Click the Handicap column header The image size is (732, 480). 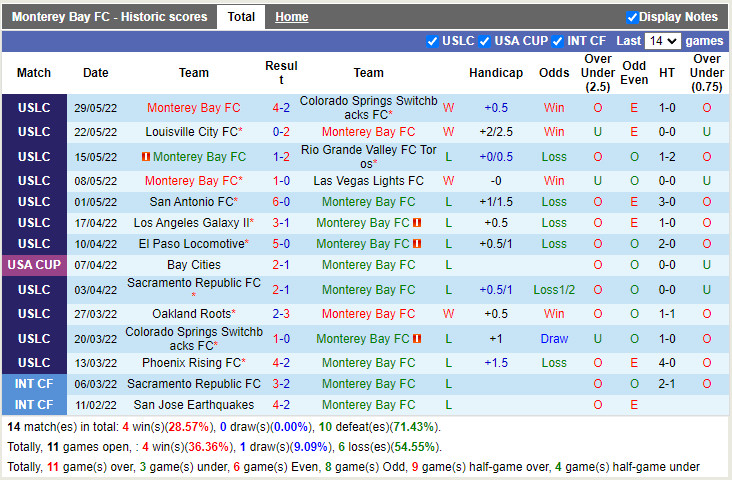(x=496, y=73)
